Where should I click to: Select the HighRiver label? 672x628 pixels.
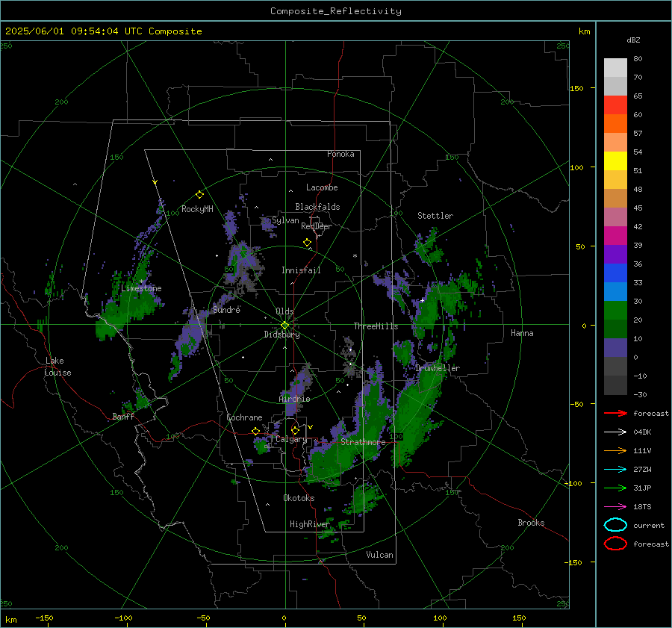[310, 524]
